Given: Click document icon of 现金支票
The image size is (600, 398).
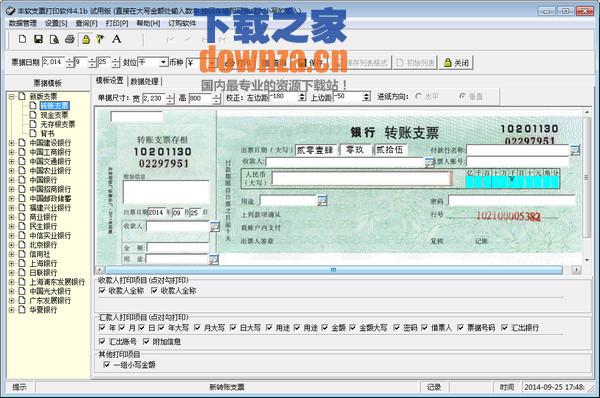Looking at the screenshot, I should [33, 114].
